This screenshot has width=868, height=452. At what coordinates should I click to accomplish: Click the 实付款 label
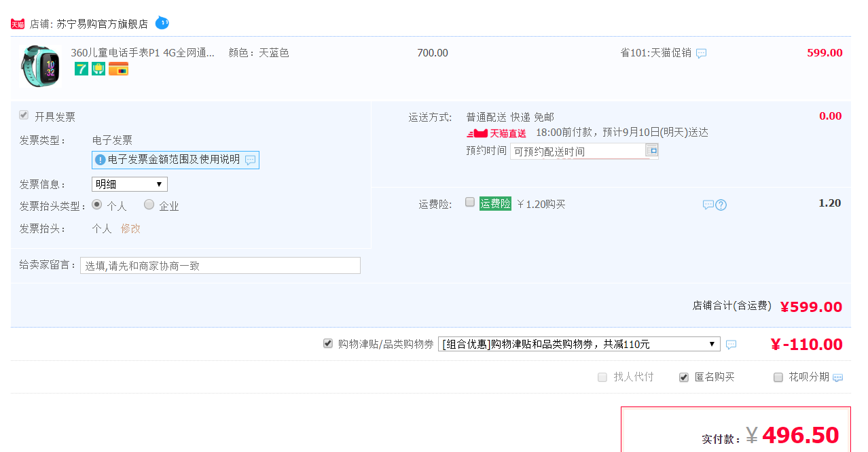point(721,440)
